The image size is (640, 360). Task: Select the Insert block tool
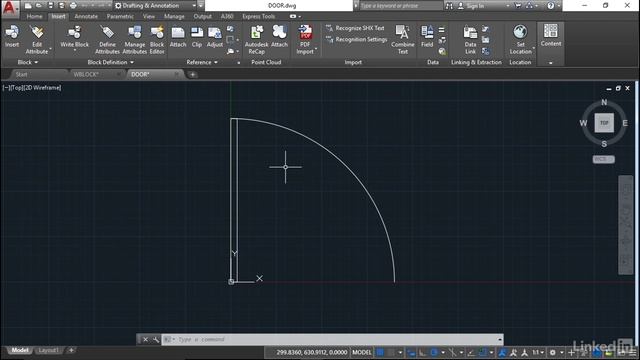click(12, 36)
